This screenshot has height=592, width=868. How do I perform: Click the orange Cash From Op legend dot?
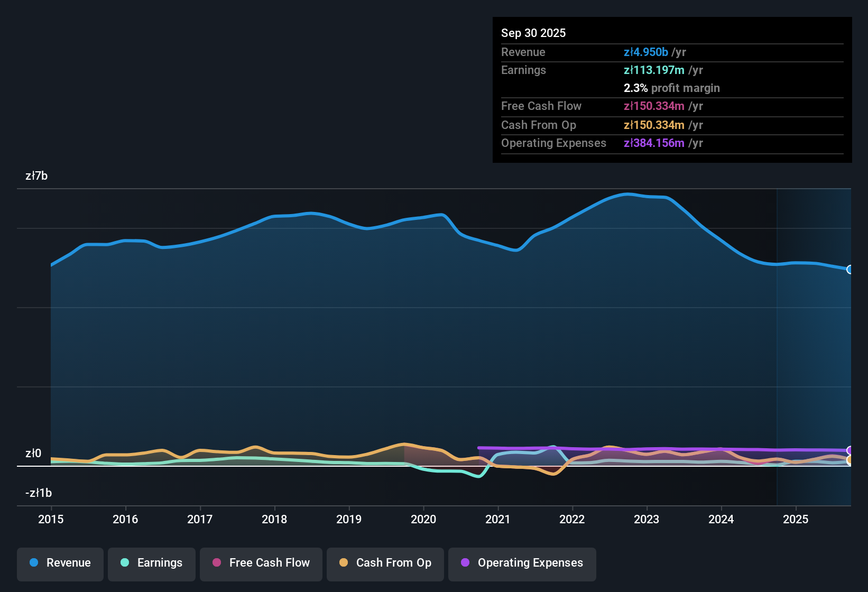(x=344, y=563)
